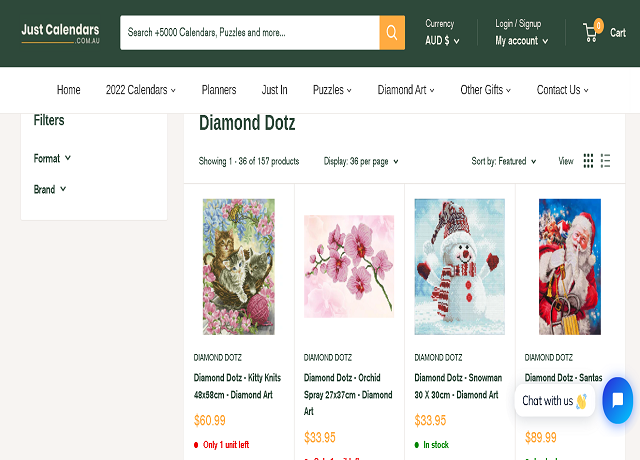Click the Just Calendars logo
640x460 pixels.
pos(60,32)
